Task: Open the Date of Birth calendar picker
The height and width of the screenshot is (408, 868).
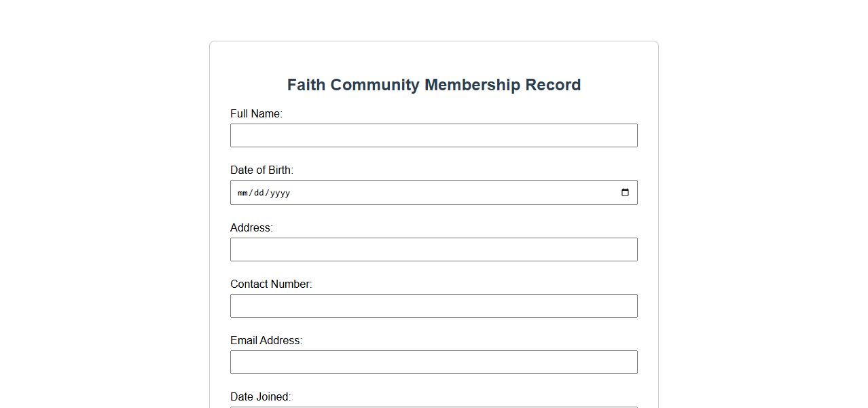Action: coord(625,193)
